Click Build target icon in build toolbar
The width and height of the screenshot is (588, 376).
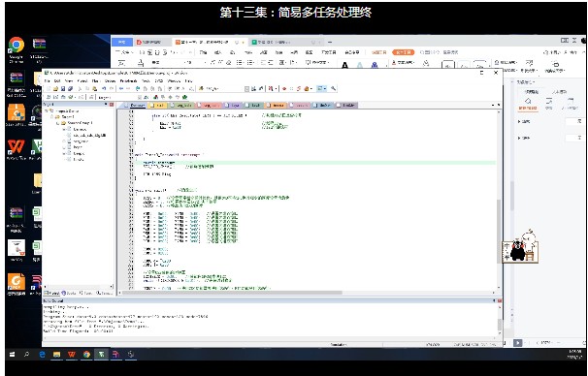(x=55, y=97)
